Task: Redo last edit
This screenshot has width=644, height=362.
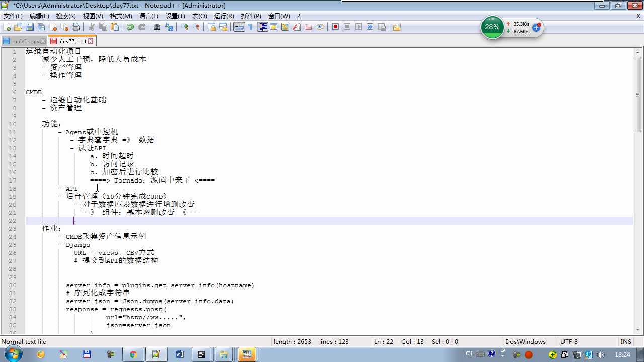Action: click(142, 27)
